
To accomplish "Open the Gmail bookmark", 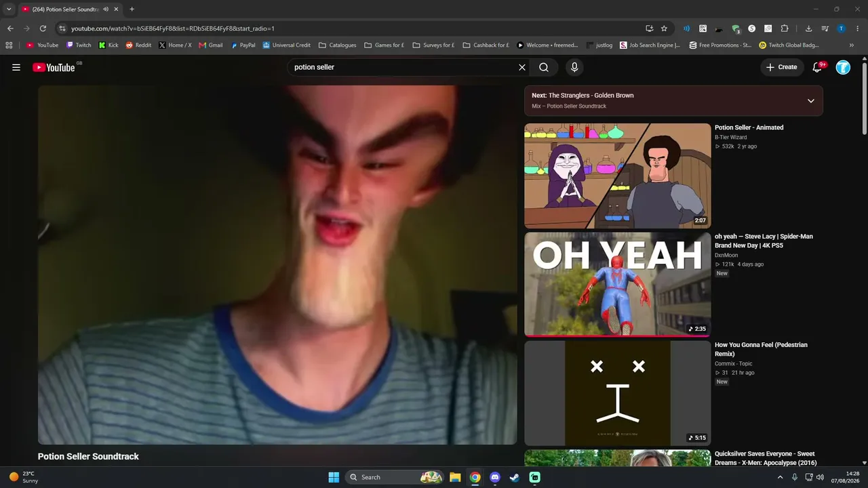I will [210, 45].
